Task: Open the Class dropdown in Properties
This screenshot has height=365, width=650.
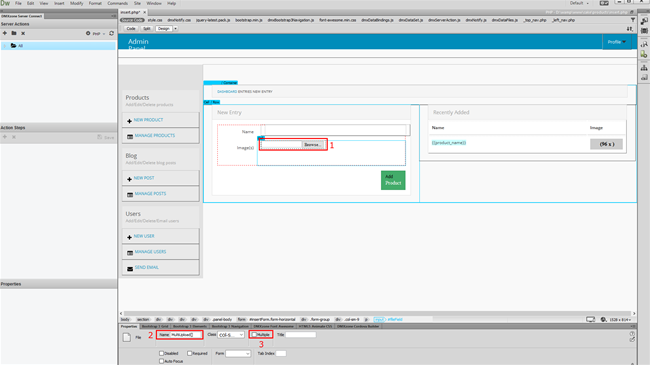Action: [x=231, y=335]
